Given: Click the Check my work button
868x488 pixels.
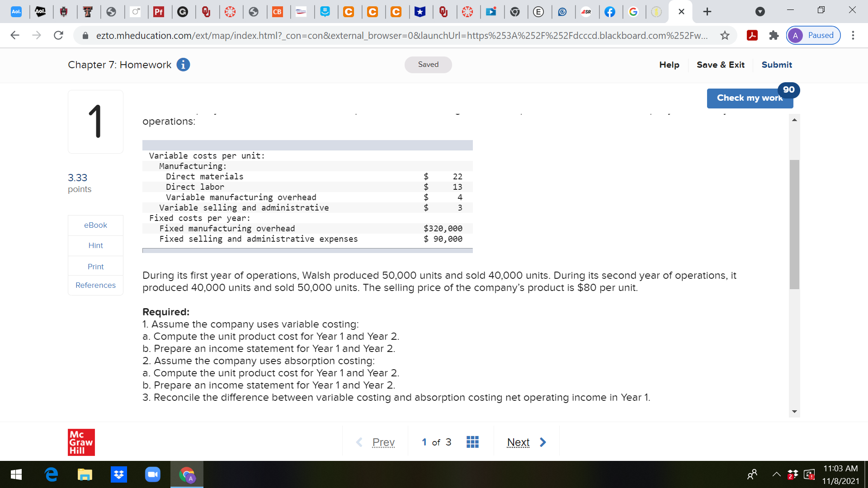Looking at the screenshot, I should [x=749, y=98].
